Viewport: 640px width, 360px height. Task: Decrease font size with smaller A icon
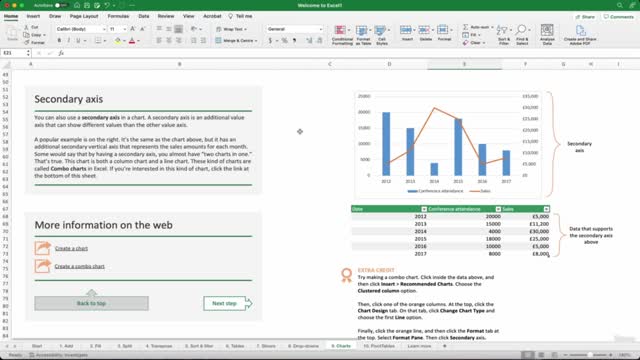point(142,29)
